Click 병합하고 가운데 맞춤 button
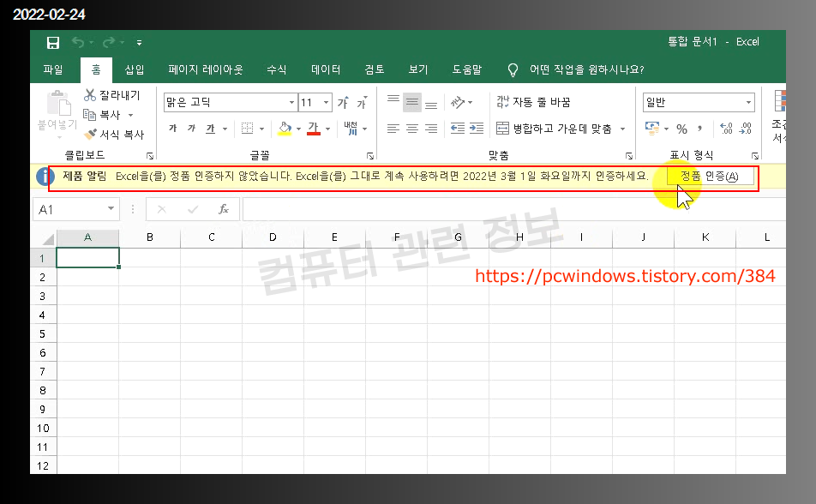 [x=554, y=129]
